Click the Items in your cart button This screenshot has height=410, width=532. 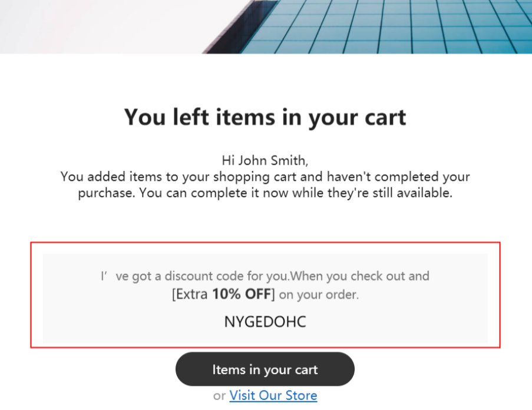265,369
